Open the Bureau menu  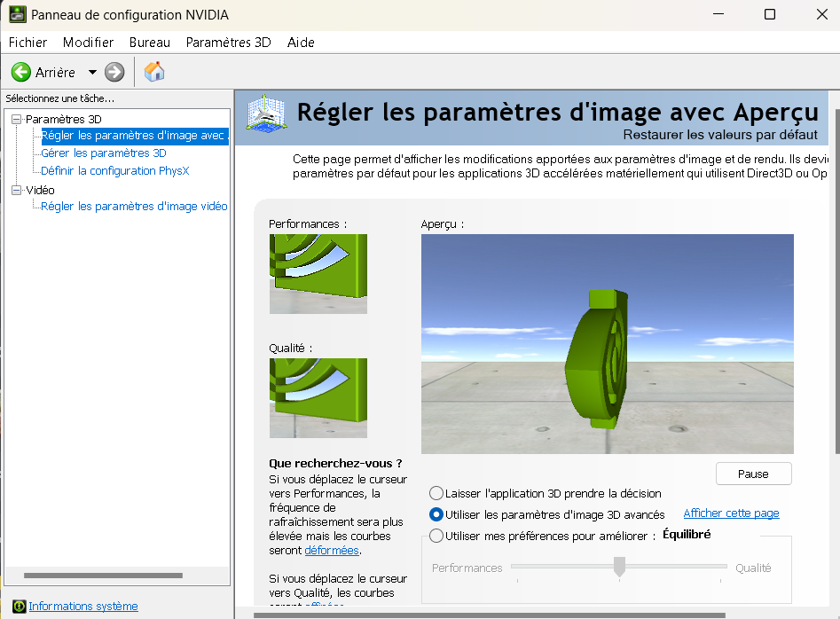149,43
